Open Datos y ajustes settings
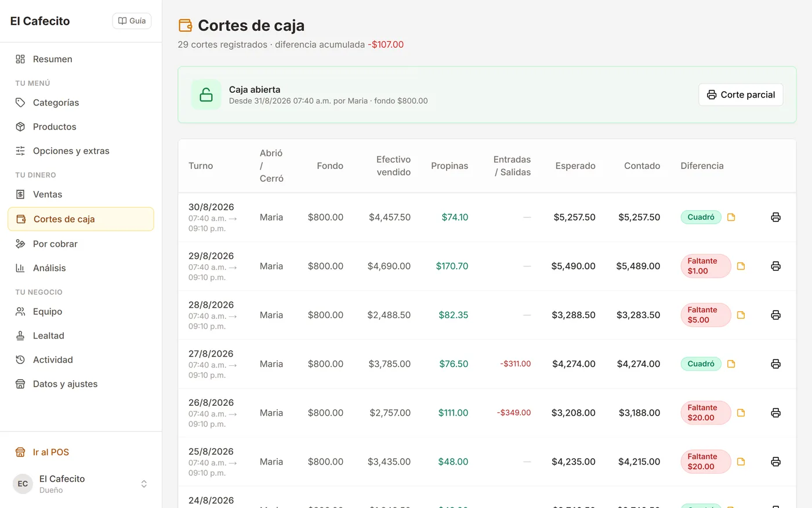The image size is (812, 508). coord(81,384)
